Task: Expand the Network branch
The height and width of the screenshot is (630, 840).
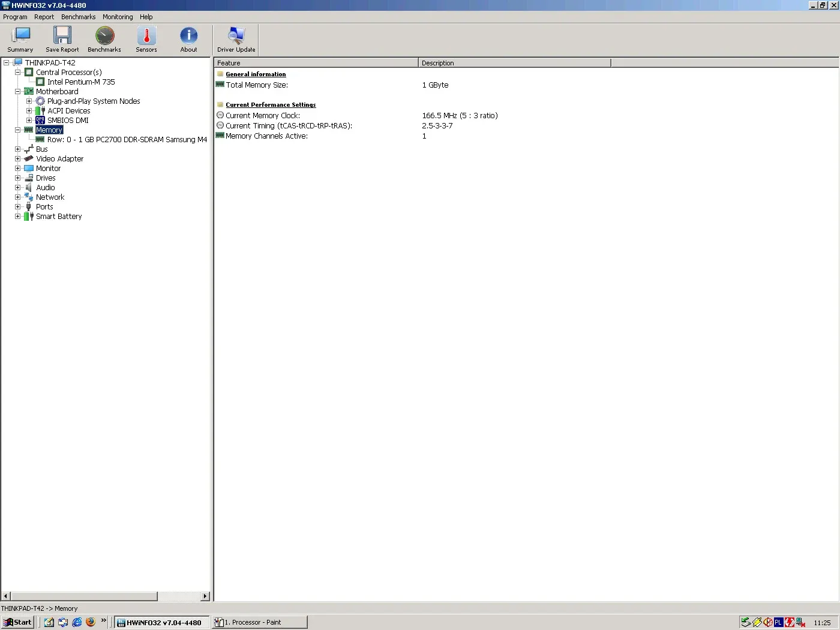Action: 17,197
